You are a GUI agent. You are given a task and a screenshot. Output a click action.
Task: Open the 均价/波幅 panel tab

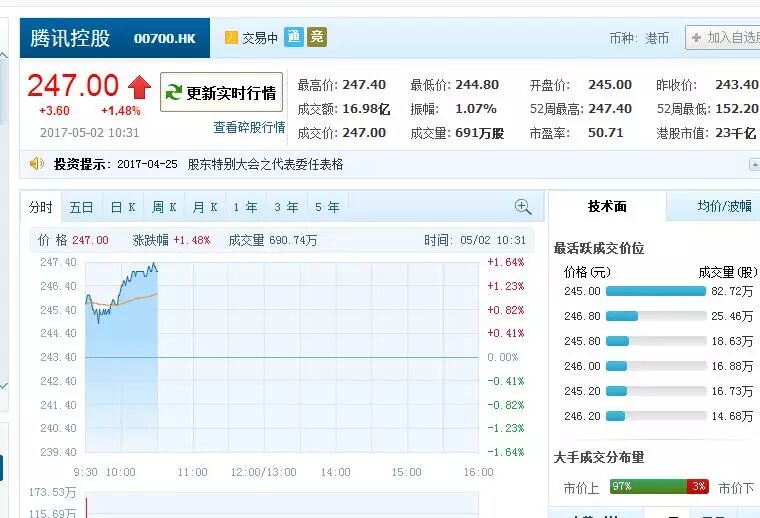tap(723, 206)
